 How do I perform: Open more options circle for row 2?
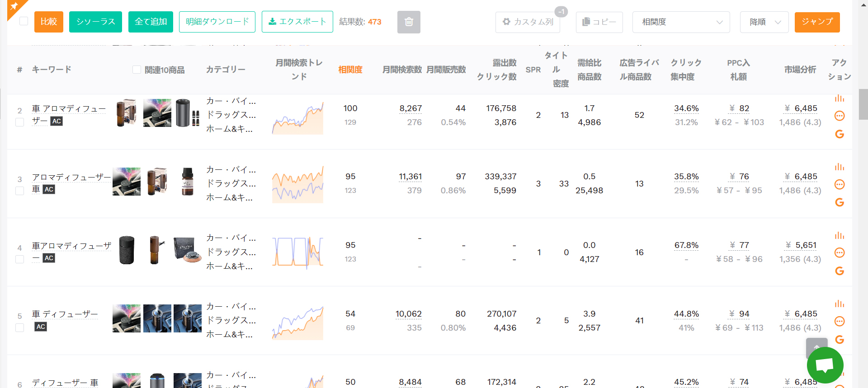click(x=840, y=116)
